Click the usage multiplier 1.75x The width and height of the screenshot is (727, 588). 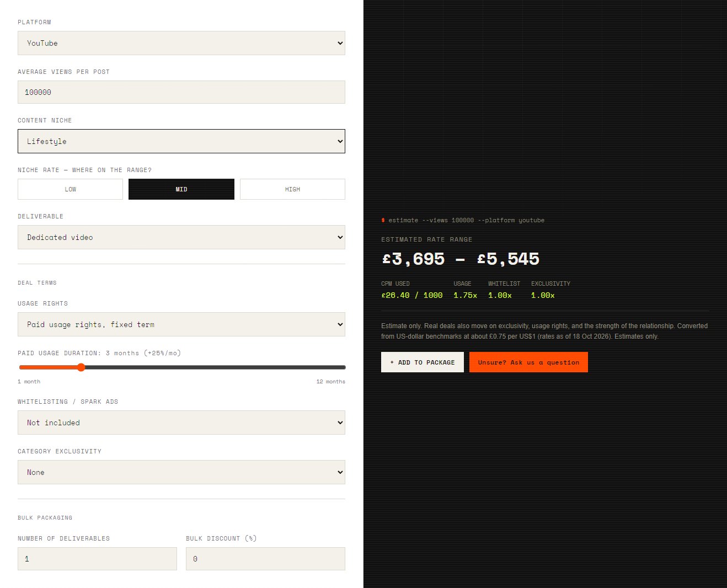tap(466, 296)
